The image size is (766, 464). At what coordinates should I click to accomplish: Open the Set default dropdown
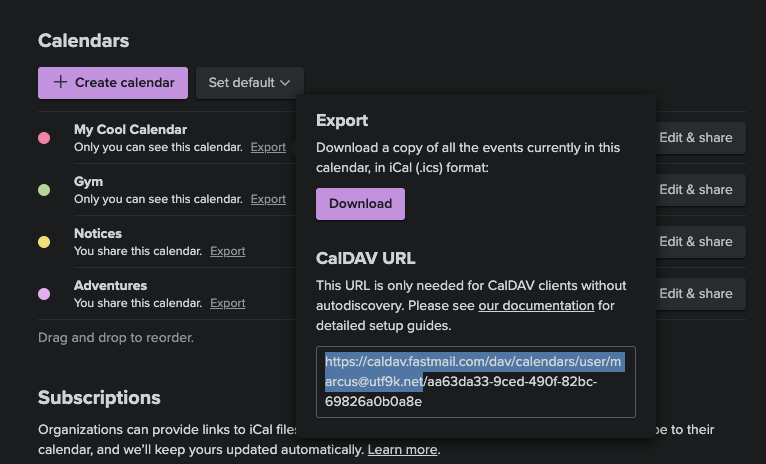click(x=250, y=83)
